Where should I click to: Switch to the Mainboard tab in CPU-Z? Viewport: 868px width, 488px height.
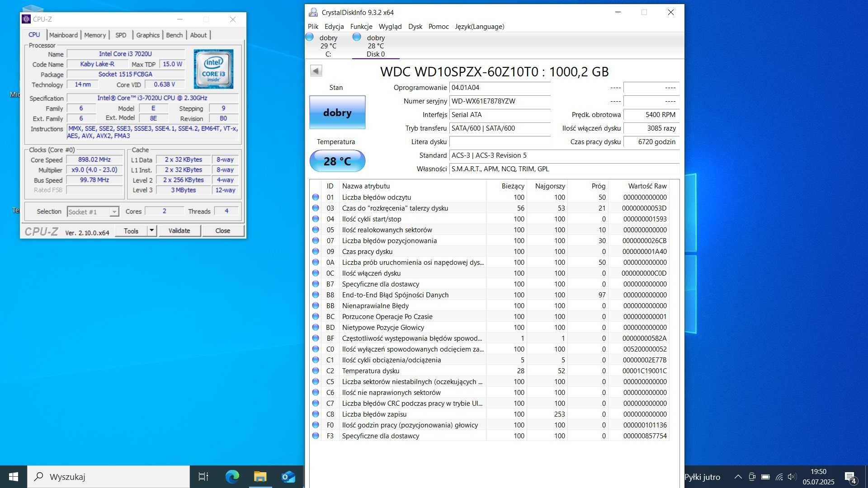pyautogui.click(x=63, y=35)
